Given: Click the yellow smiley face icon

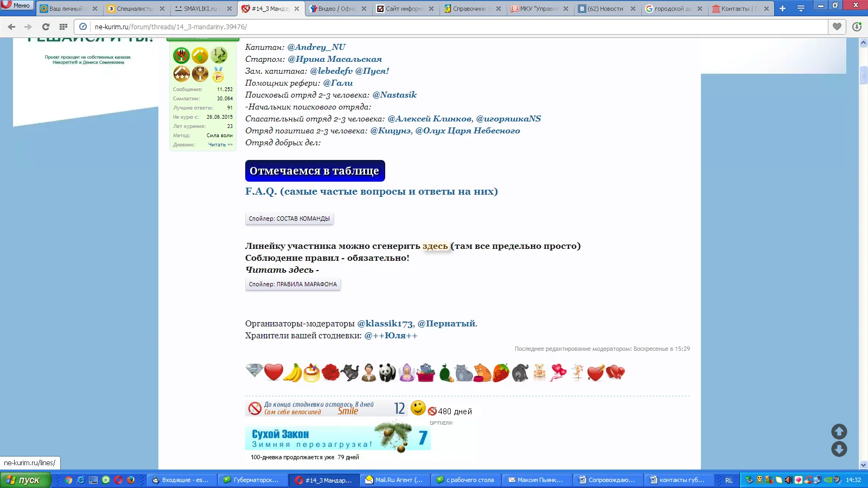Looking at the screenshot, I should click(418, 408).
